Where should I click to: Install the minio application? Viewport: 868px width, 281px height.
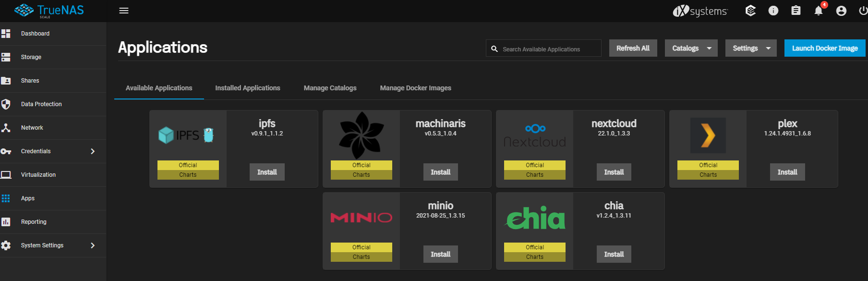point(441,254)
